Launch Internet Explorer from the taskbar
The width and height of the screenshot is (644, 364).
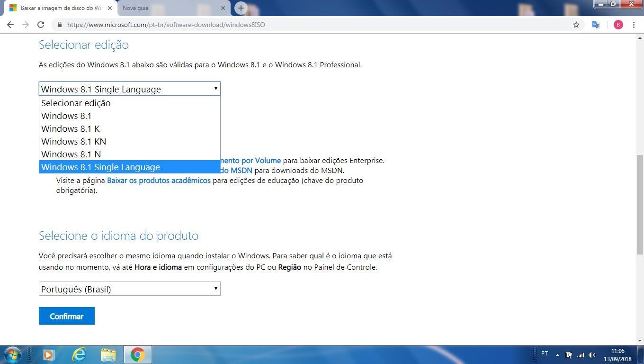[x=79, y=355]
